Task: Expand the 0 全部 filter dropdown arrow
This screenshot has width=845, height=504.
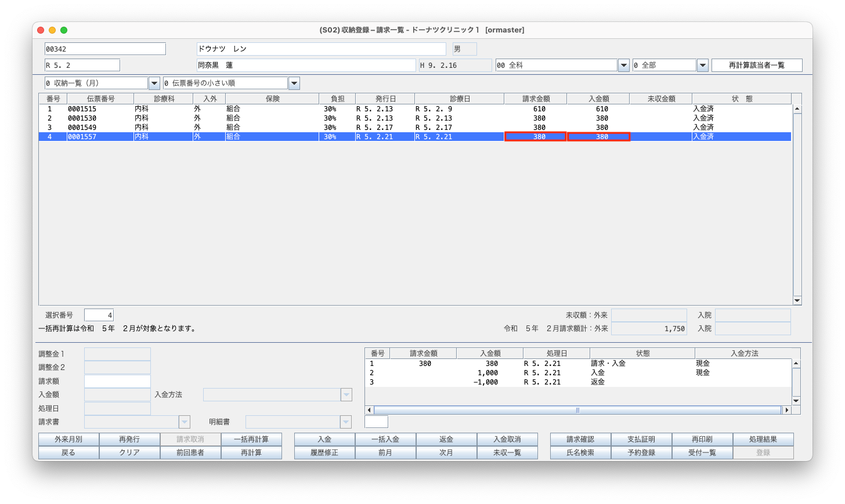Action: pos(702,66)
